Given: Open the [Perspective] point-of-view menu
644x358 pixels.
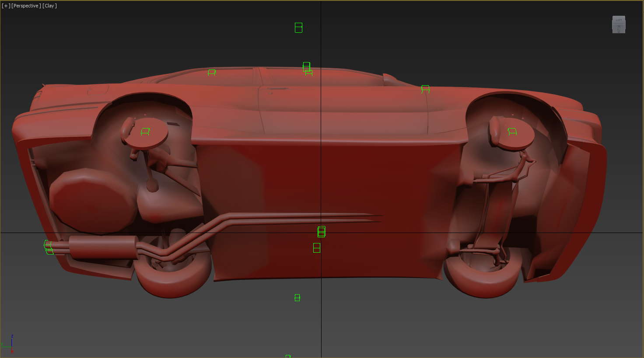Looking at the screenshot, I should pos(26,6).
